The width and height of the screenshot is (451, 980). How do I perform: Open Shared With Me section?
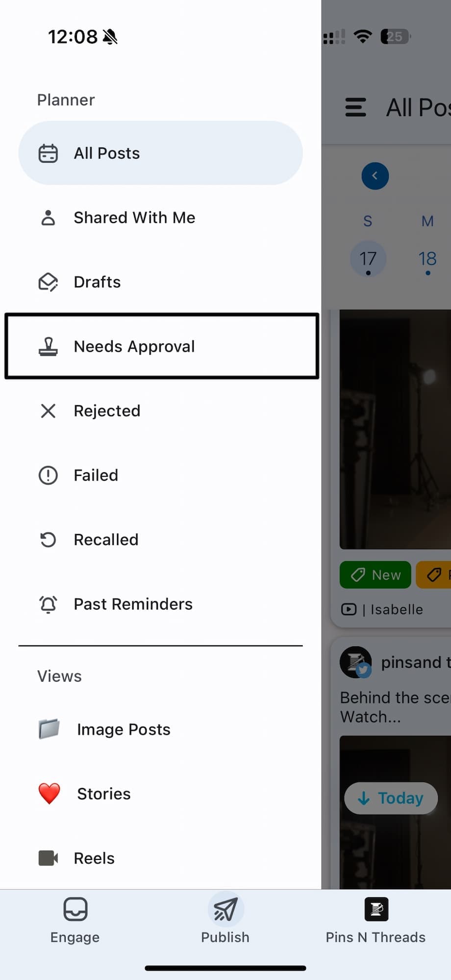(x=134, y=218)
